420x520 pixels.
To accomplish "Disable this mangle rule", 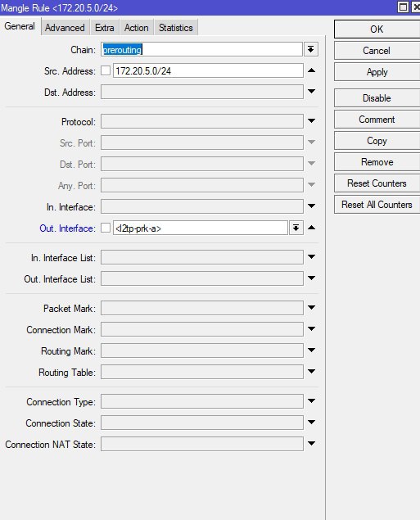I will tap(377, 97).
